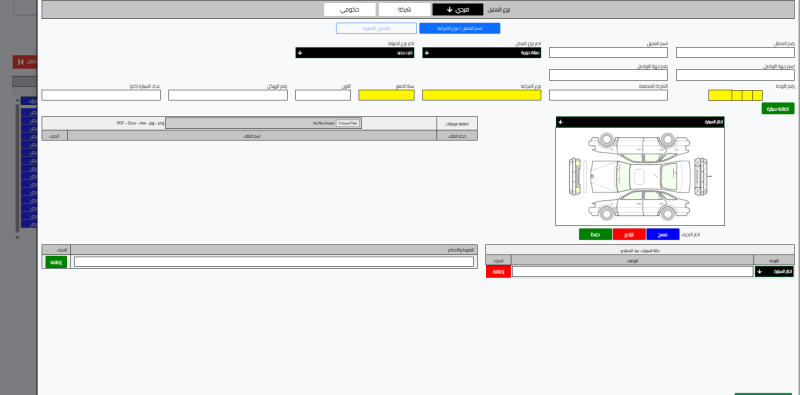
Task: Click the رقم جهة التواصل contact number field
Action: coord(608,75)
